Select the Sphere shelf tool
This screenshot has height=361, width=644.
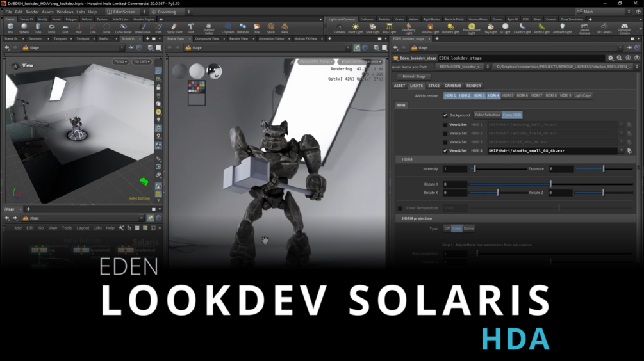point(24,28)
